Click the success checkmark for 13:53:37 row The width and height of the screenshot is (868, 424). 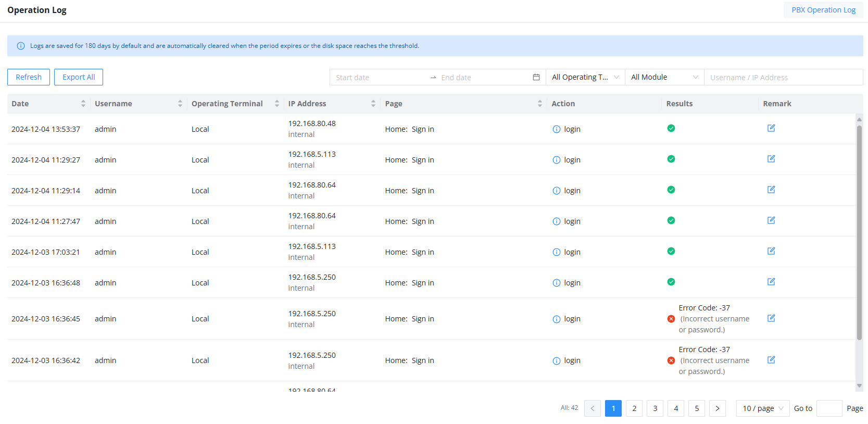671,128
